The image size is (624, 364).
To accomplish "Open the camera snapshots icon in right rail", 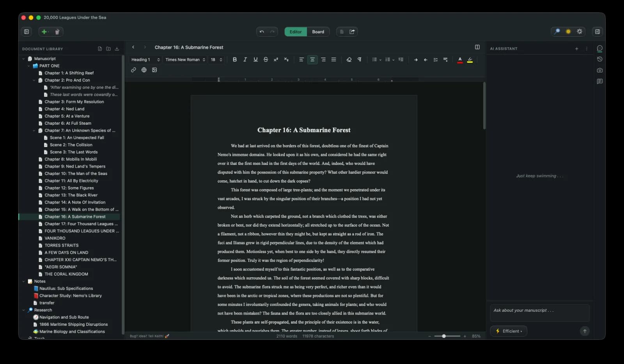I will 600,70.
